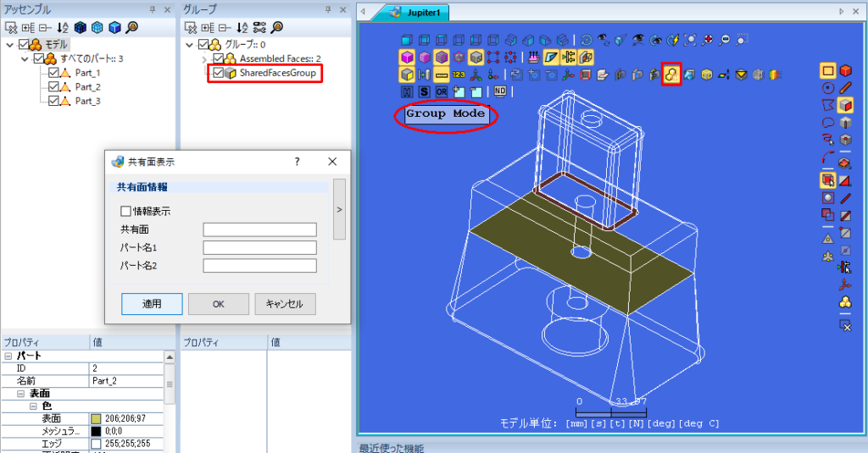Click the search icon in Group panel toolbar

click(277, 27)
